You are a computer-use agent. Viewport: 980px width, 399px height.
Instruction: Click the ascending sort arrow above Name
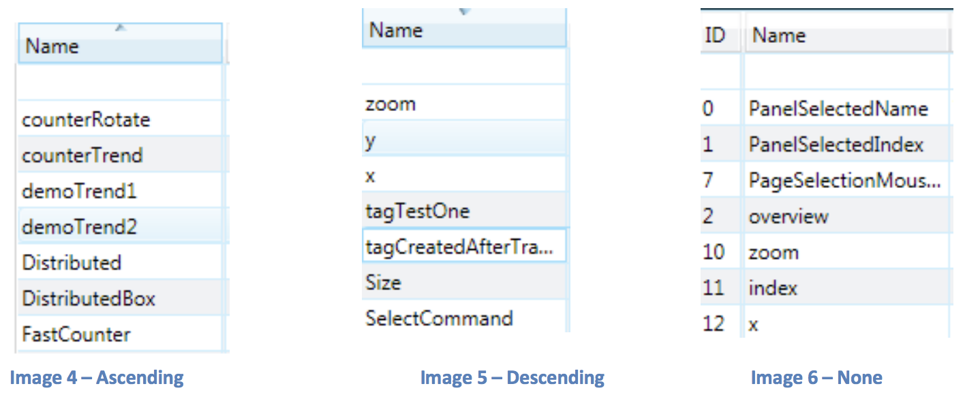coord(121,28)
